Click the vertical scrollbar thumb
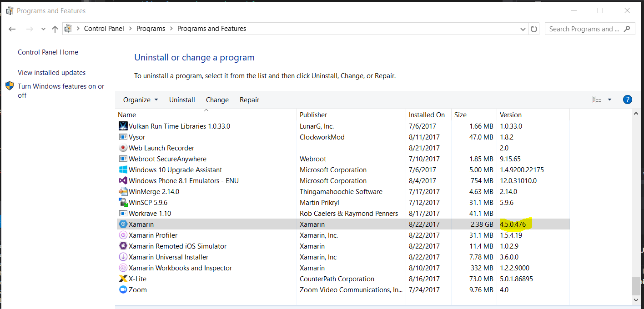 coord(636,286)
